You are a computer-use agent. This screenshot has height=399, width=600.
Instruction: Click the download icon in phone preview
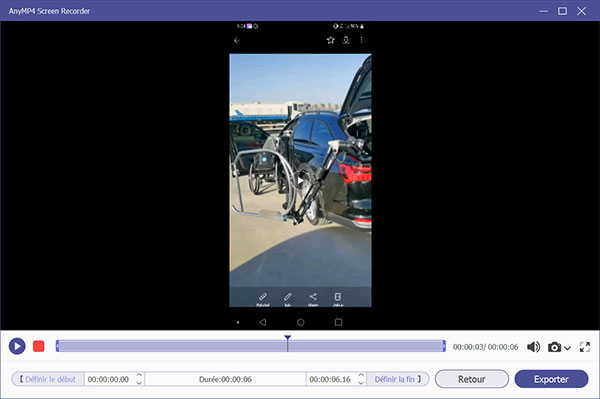pyautogui.click(x=346, y=40)
